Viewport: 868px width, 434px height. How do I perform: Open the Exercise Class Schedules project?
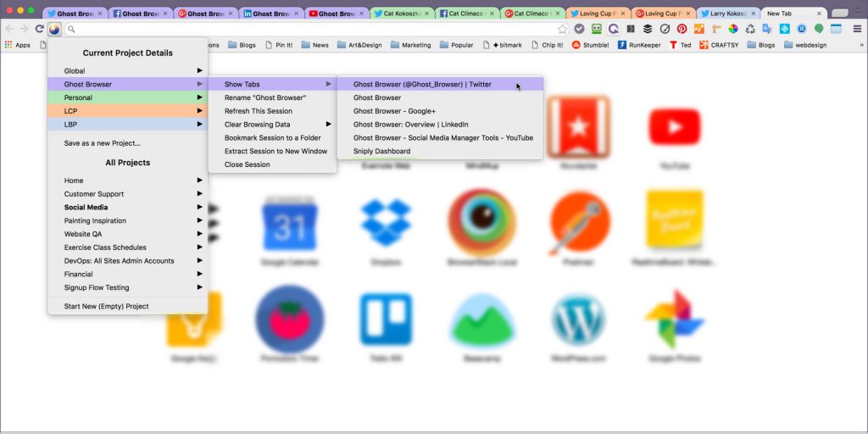point(128,248)
